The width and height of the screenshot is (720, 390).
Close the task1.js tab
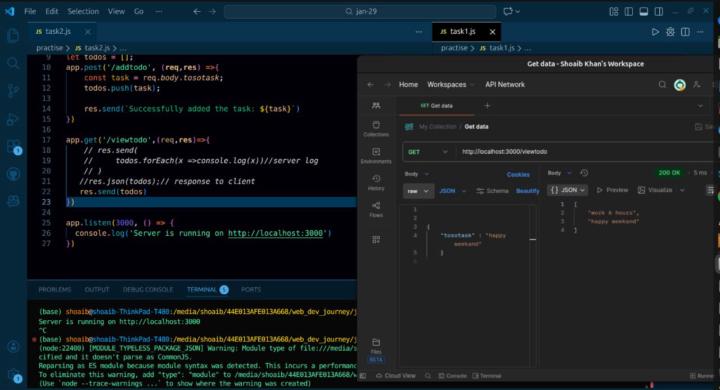492,32
